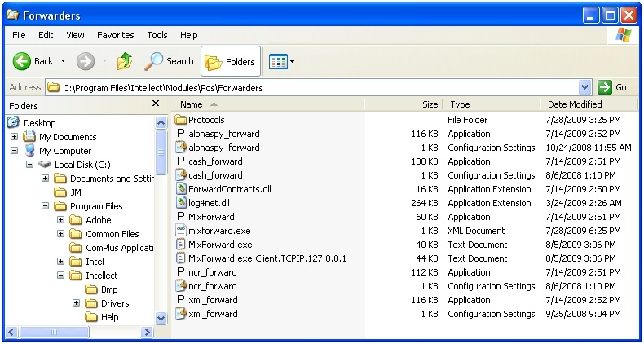Select the Drivers folder in tree
The width and height of the screenshot is (644, 344).
115,303
